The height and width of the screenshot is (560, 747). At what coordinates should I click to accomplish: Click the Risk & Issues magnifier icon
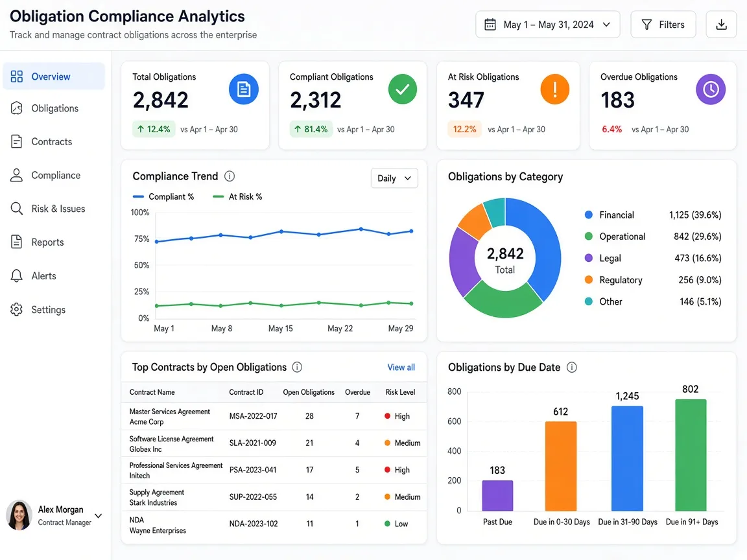point(17,209)
